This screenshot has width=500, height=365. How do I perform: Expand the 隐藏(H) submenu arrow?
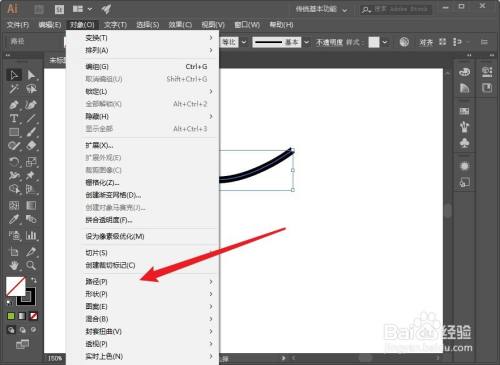click(x=211, y=116)
